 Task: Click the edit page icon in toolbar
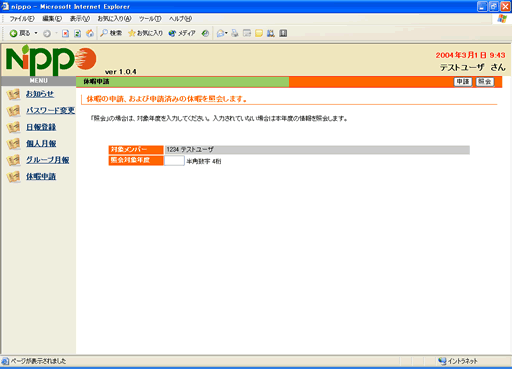pyautogui.click(x=247, y=33)
